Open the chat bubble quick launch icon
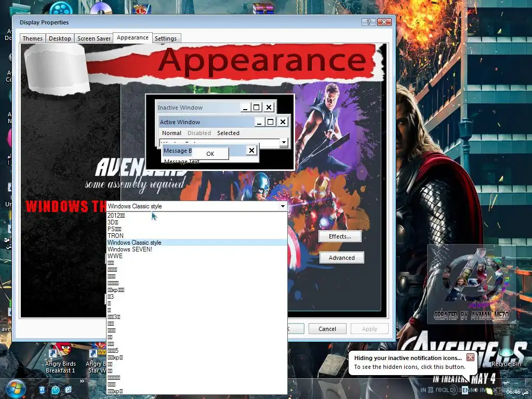 pyautogui.click(x=55, y=390)
